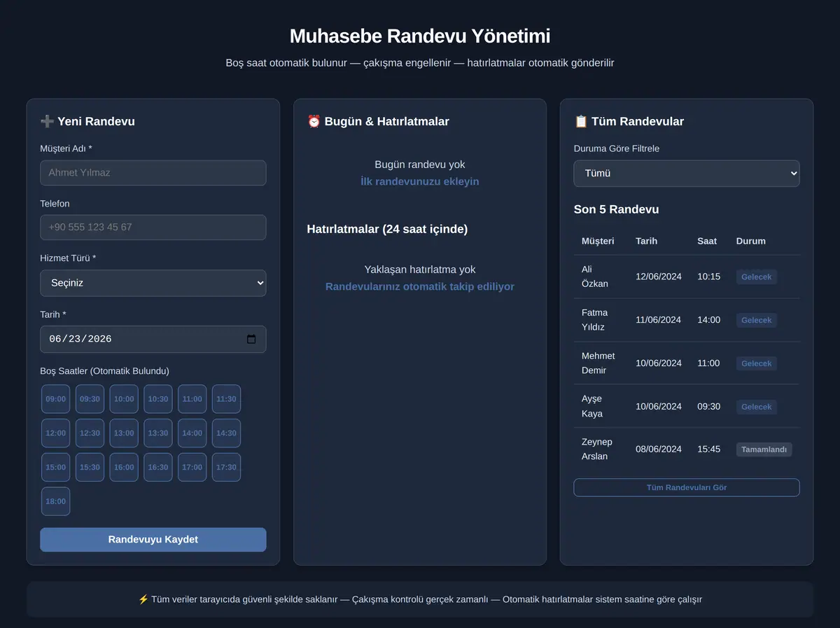This screenshot has height=628, width=840.
Task: Select the 12:00 time slot
Action: (56, 433)
